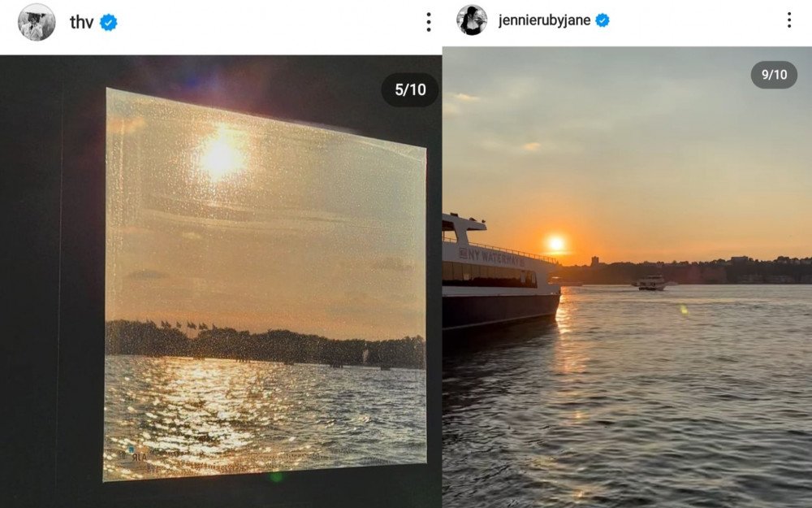Click the thv username link
Viewport: 812px width, 508px height.
81,23
